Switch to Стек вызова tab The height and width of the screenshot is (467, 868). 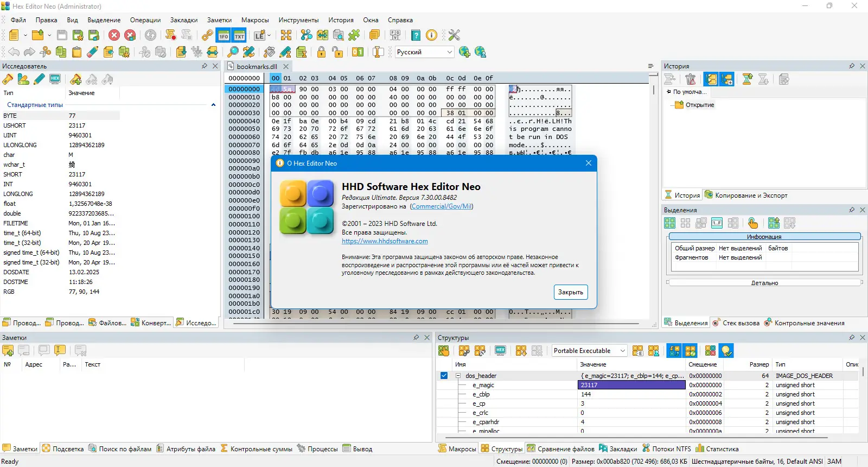(736, 323)
